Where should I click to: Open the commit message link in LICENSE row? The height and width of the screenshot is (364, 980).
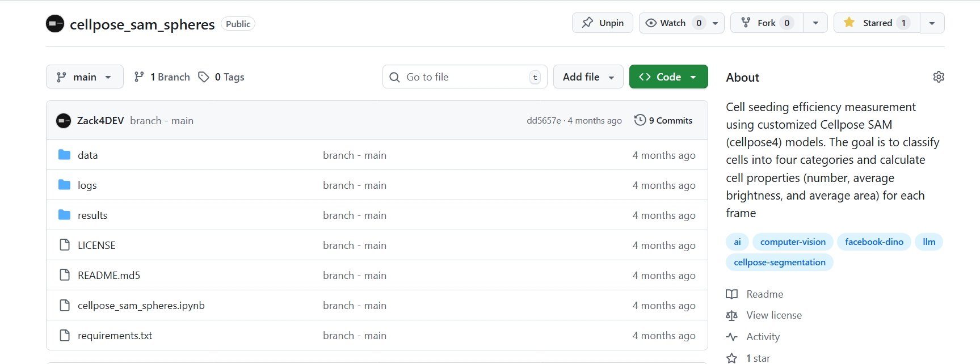coord(355,245)
